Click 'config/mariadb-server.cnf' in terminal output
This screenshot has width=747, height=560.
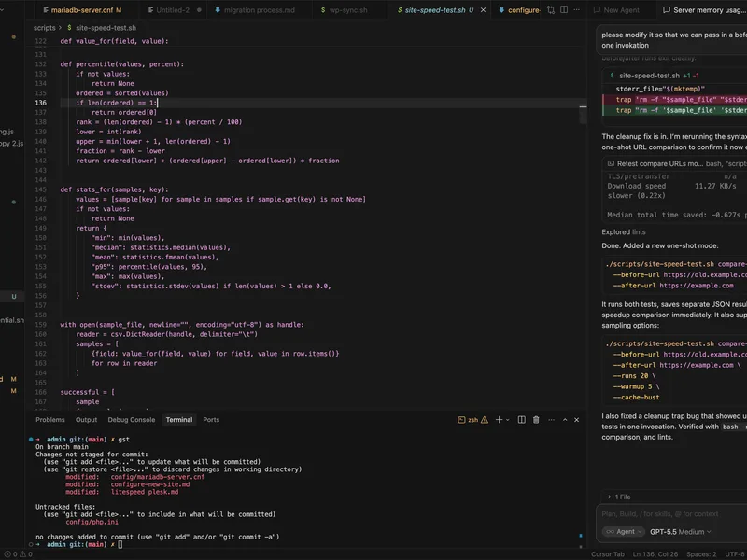coord(157,477)
